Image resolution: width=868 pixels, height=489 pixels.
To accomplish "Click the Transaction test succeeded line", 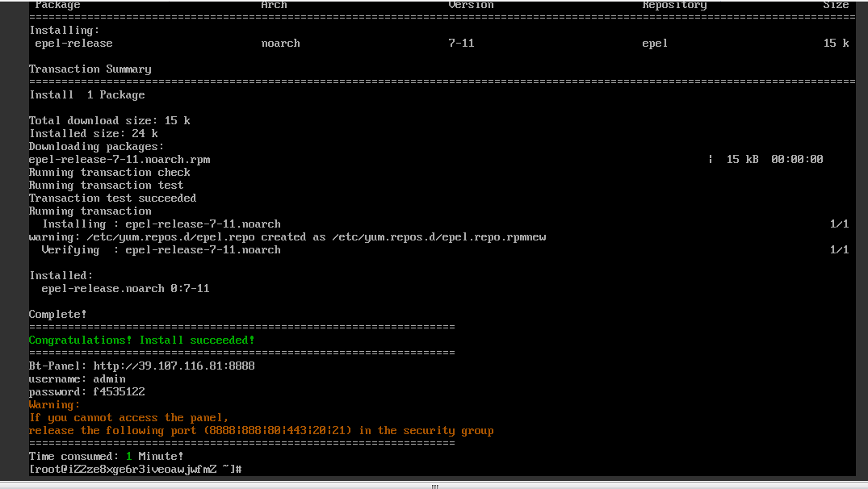I will coord(112,198).
